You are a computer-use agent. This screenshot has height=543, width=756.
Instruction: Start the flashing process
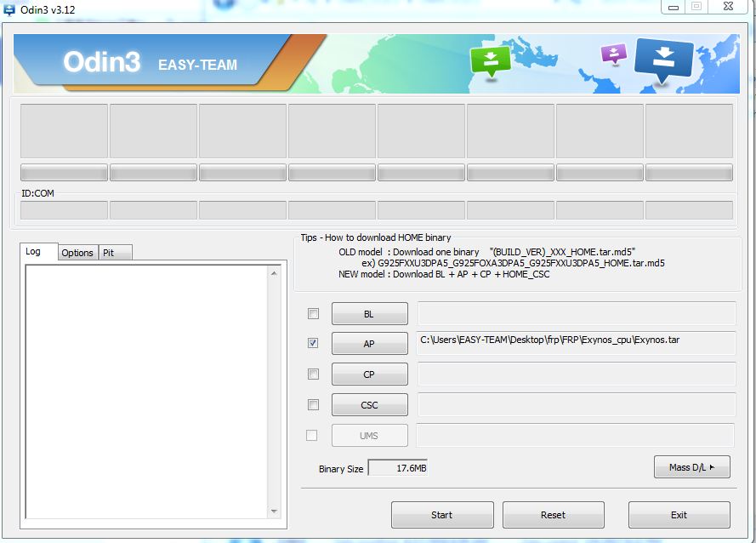[x=442, y=515]
